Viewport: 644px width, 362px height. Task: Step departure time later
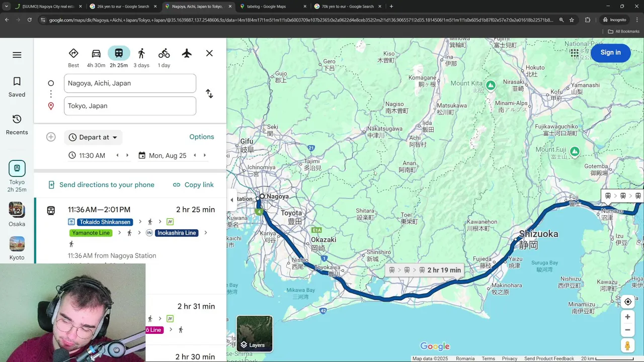(x=127, y=155)
